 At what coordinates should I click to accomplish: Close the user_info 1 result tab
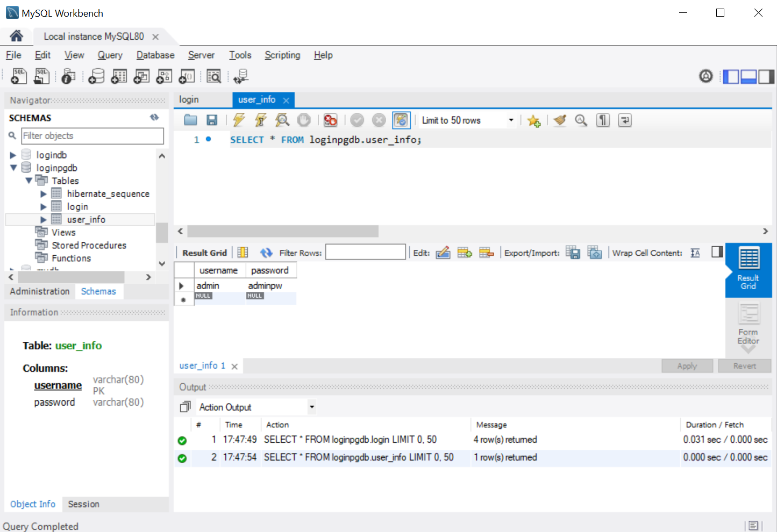[x=234, y=365]
